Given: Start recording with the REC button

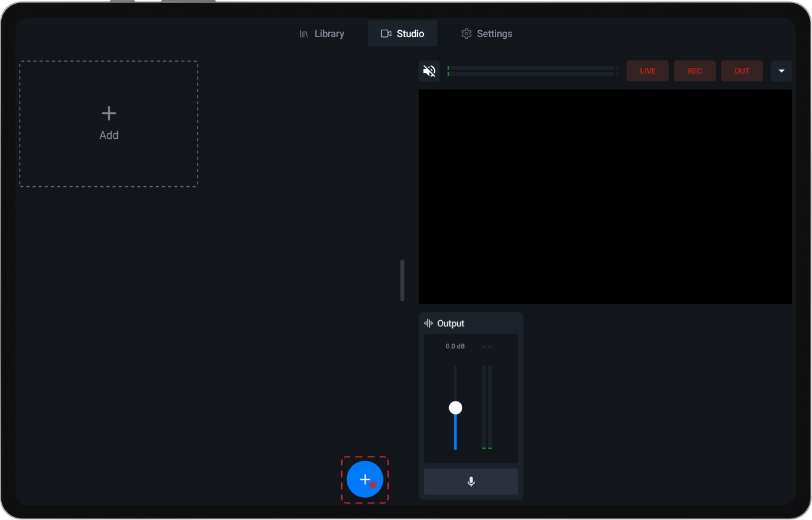Looking at the screenshot, I should pyautogui.click(x=695, y=70).
